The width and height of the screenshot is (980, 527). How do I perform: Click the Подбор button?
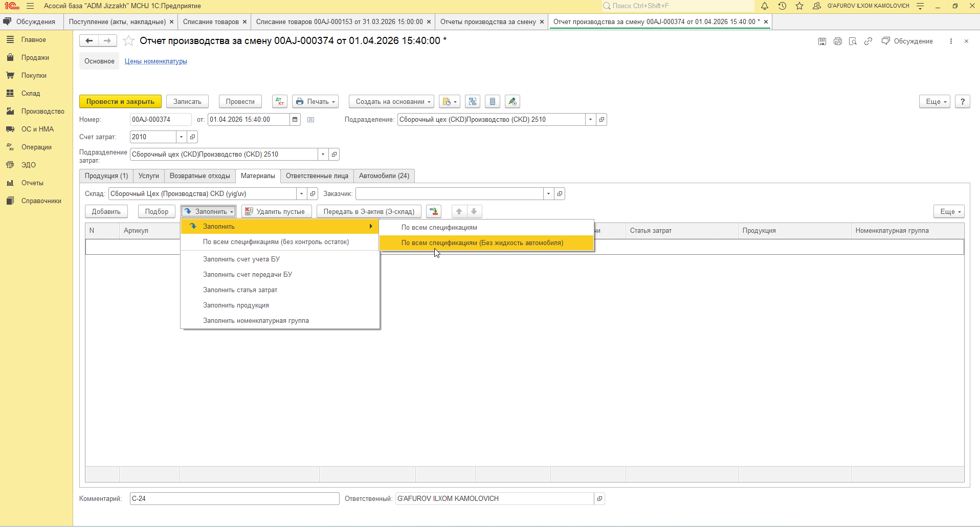[157, 211]
